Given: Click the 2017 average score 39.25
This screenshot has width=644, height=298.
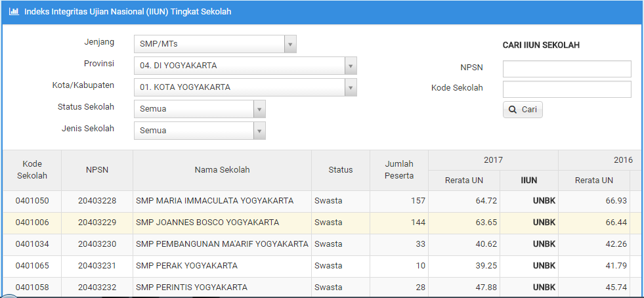Looking at the screenshot, I should pos(488,266).
